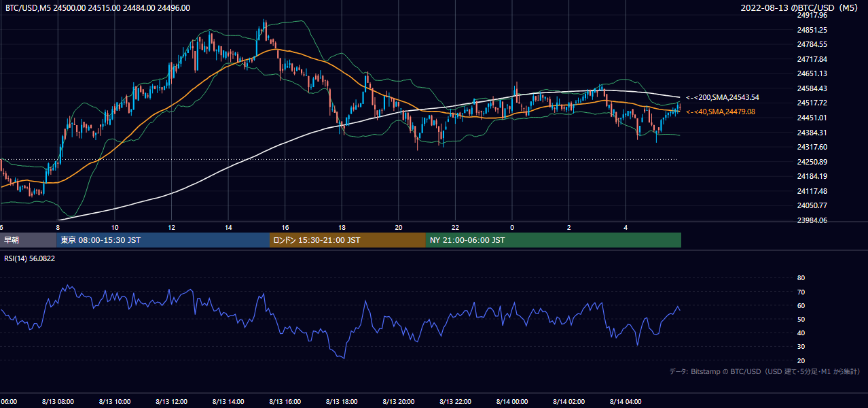Select the NY 21:00-06:00 JST session bar
Image resolution: width=868 pixels, height=408 pixels.
tap(554, 240)
